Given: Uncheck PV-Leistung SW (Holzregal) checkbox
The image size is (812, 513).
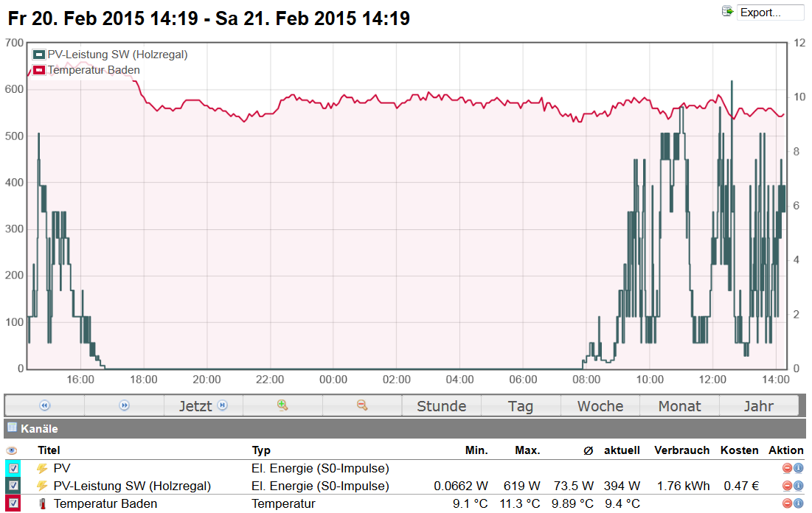Looking at the screenshot, I should [13, 486].
